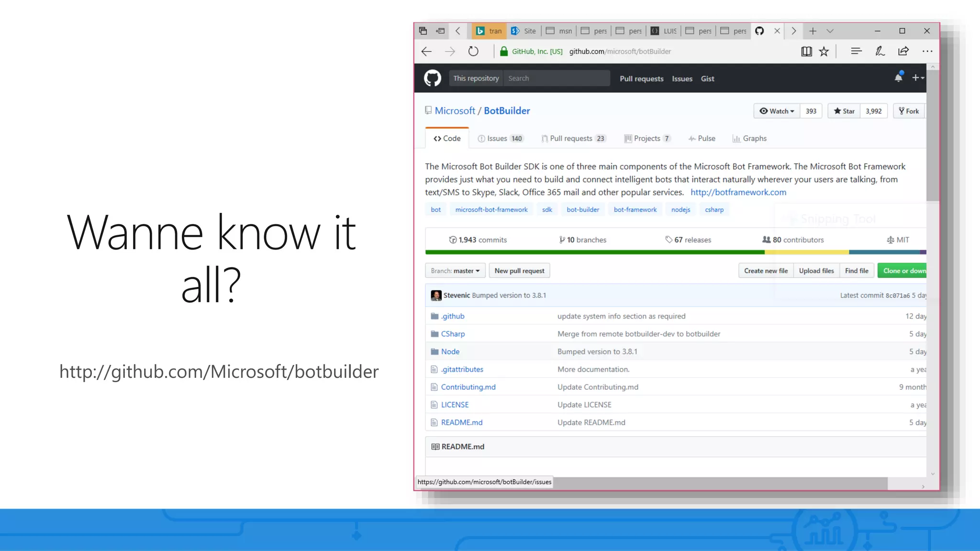This screenshot has height=551, width=980.
Task: Select the Code tab
Action: 447,139
